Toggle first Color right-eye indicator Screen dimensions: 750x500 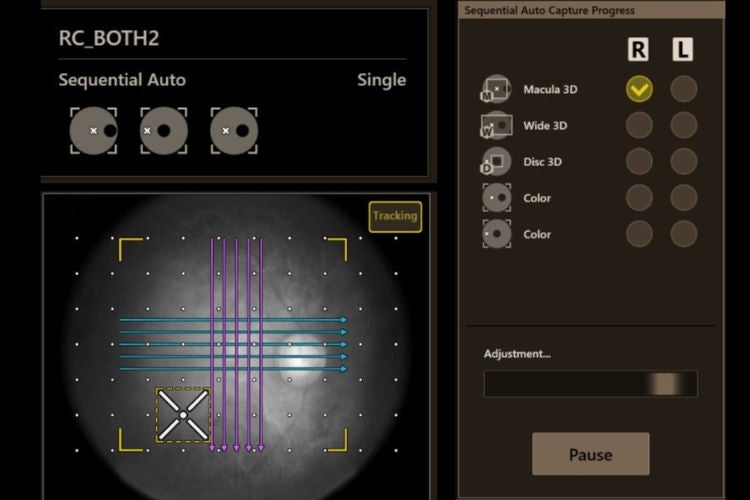pyautogui.click(x=639, y=198)
